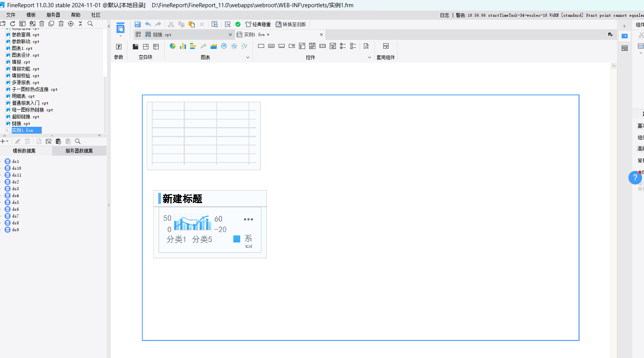
Task: Select the 填报功能.cpt file
Action: (25, 69)
